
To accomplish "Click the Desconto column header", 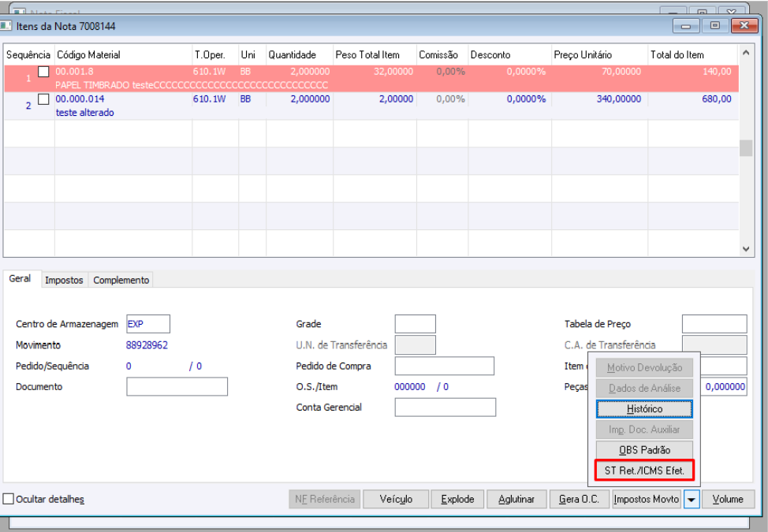I will pos(509,55).
